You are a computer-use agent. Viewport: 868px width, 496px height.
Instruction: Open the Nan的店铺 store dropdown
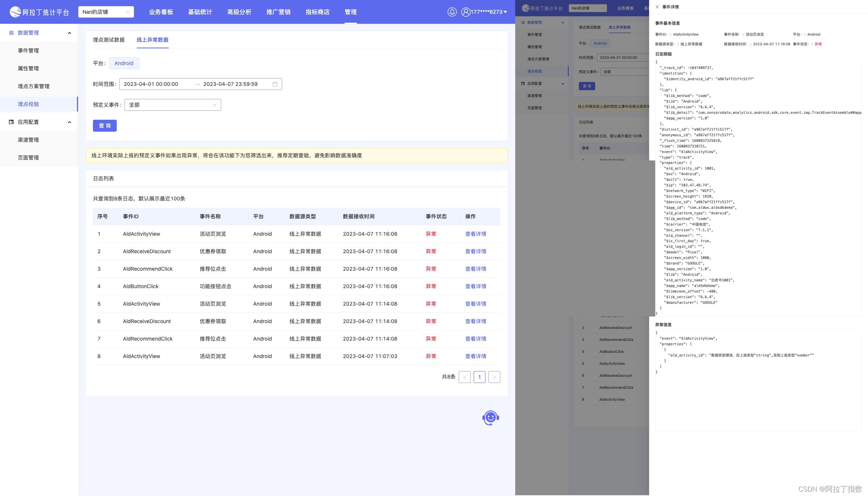106,12
